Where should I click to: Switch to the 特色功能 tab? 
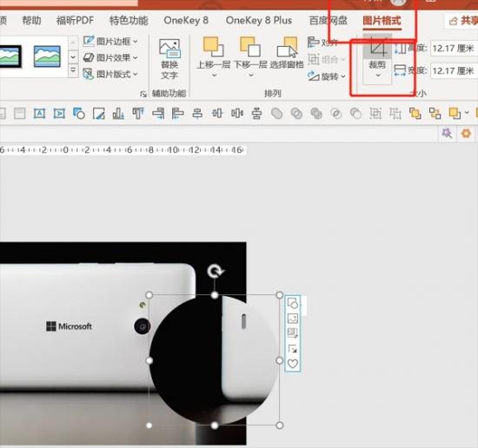tap(129, 21)
